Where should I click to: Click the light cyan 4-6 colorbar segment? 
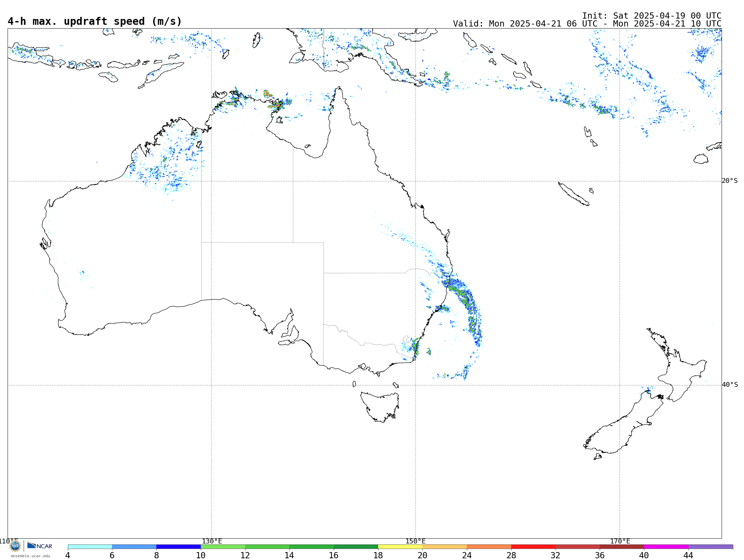coord(90,547)
